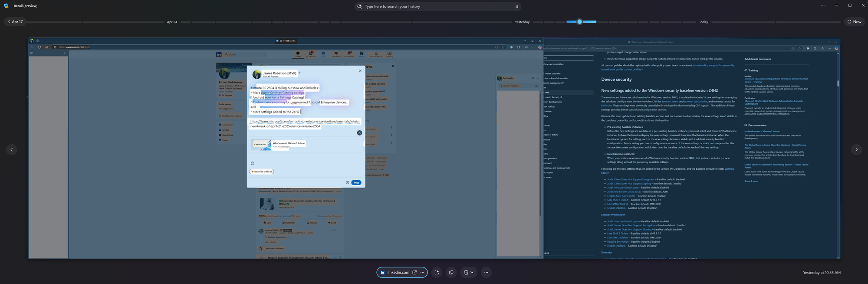Open the Me profile dropdown in LinkedIn
This screenshot has height=284, width=868.
pos(361,54)
